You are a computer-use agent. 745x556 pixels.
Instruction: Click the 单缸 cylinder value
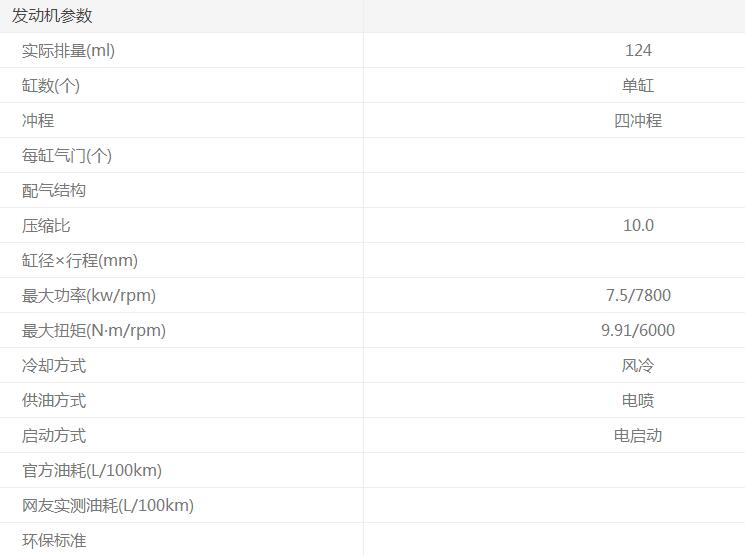pyautogui.click(x=638, y=86)
